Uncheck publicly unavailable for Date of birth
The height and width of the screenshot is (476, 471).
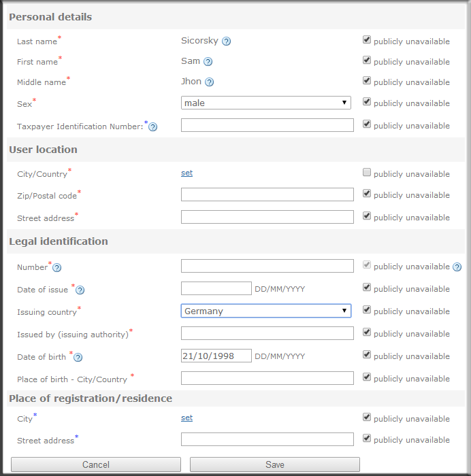[x=367, y=355]
